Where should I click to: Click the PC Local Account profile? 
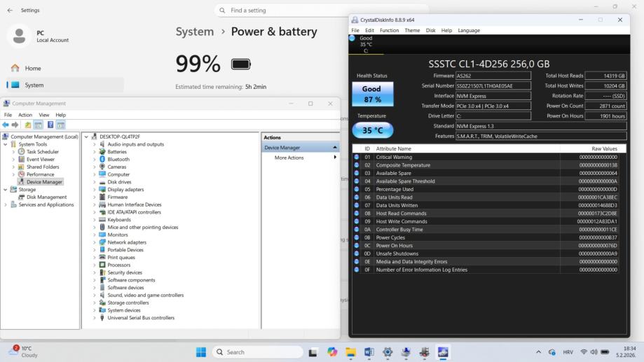point(39,36)
